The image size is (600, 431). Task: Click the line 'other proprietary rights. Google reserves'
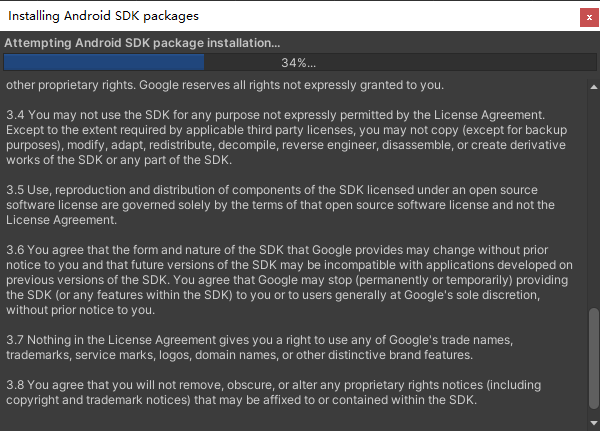coord(225,85)
